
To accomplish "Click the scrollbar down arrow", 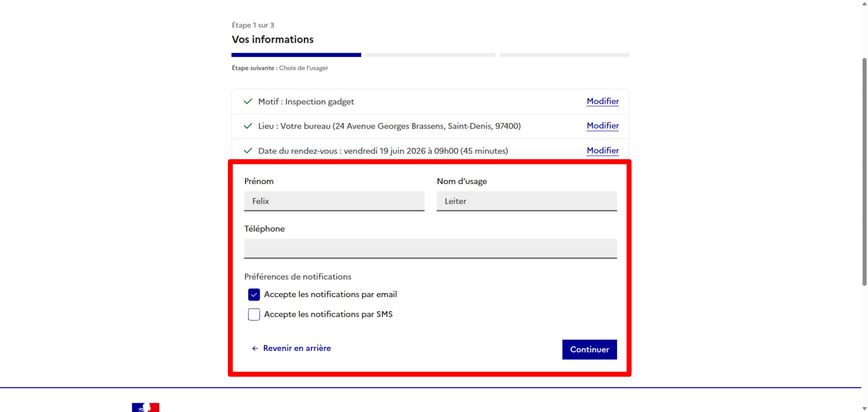I will (864, 408).
